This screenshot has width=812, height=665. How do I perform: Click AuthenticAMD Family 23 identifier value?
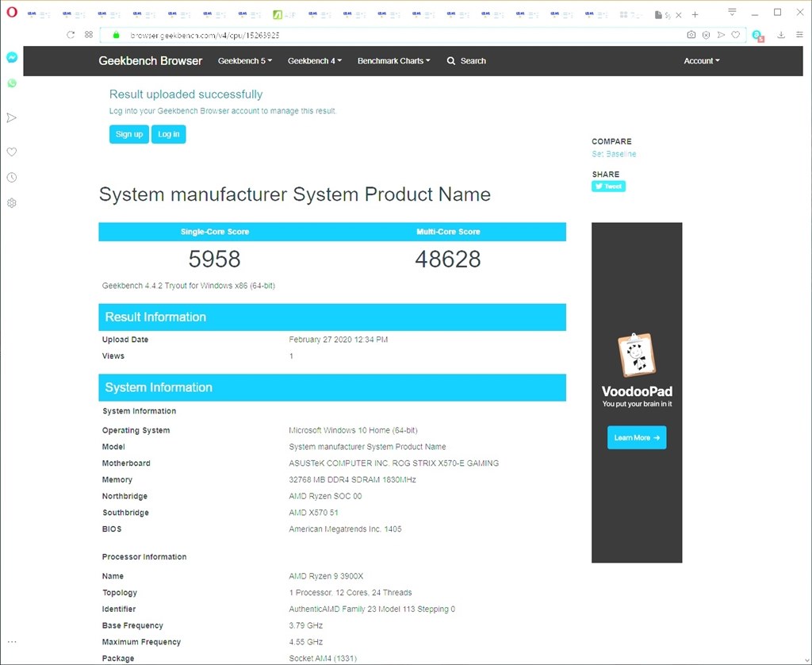pos(372,609)
